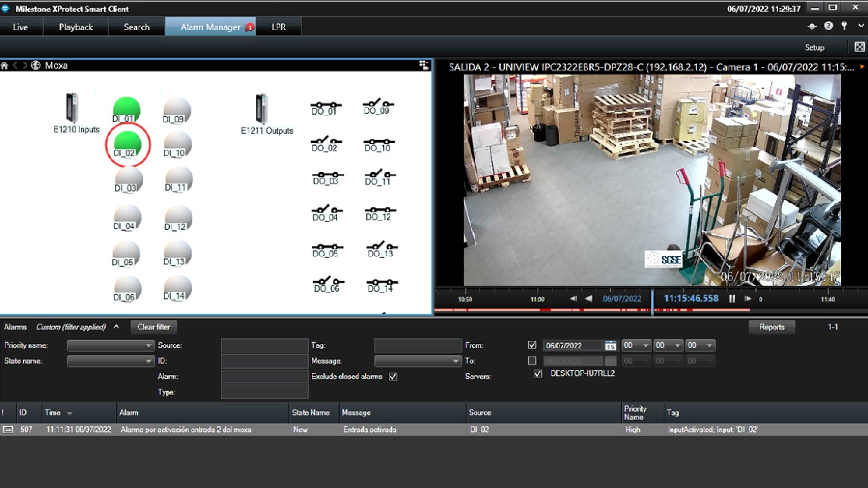Click the DI_14 input indicator

(x=177, y=288)
